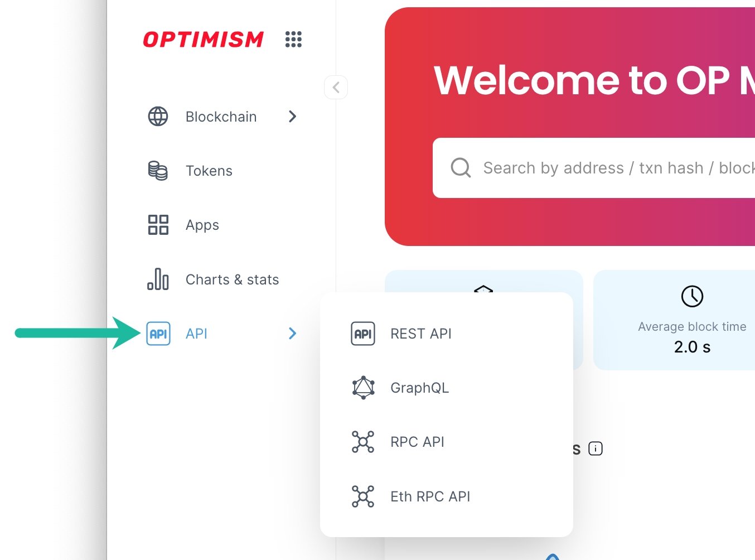Click the REST API icon
The image size is (755, 560).
363,334
